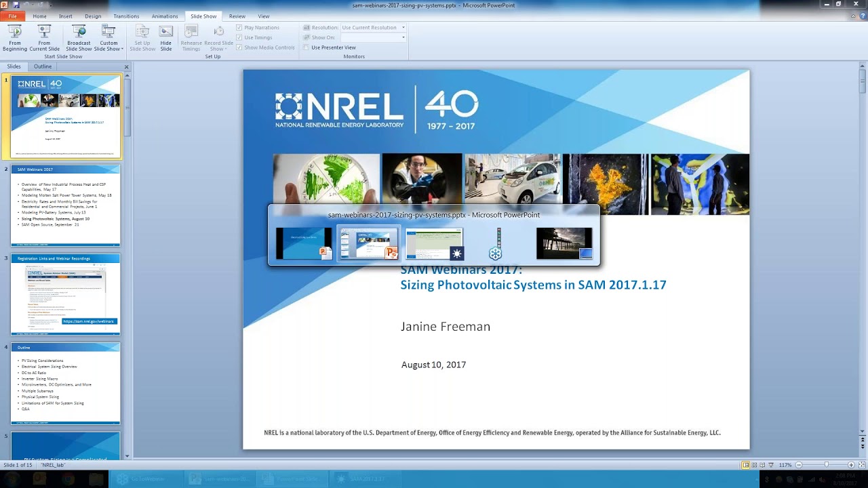
Task: Start slide show From Beginning
Action: coord(14,38)
